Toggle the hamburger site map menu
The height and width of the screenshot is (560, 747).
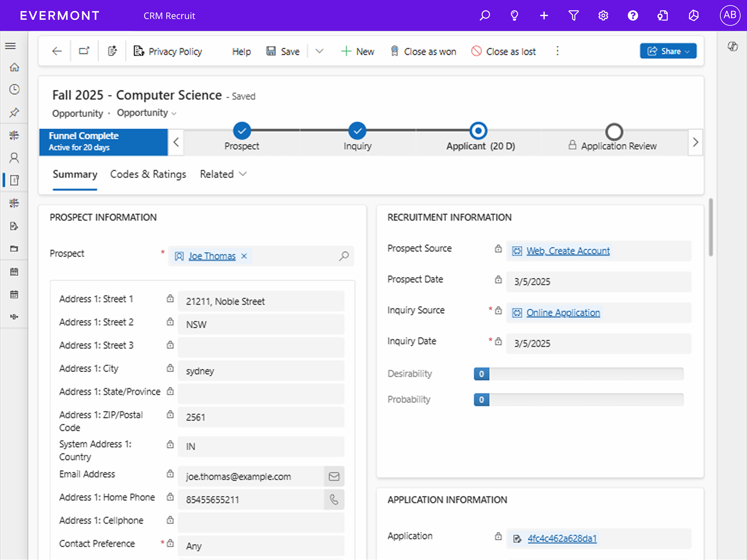10,46
